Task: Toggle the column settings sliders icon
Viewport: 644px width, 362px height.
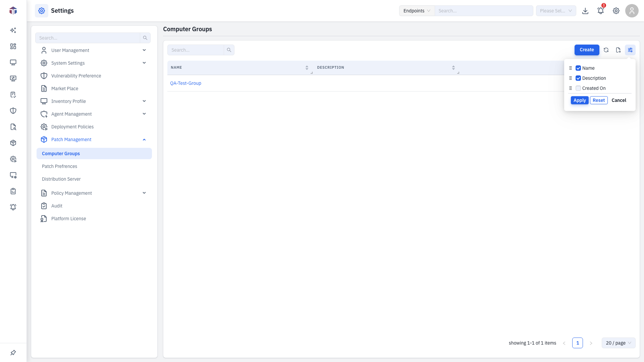Action: (x=630, y=50)
